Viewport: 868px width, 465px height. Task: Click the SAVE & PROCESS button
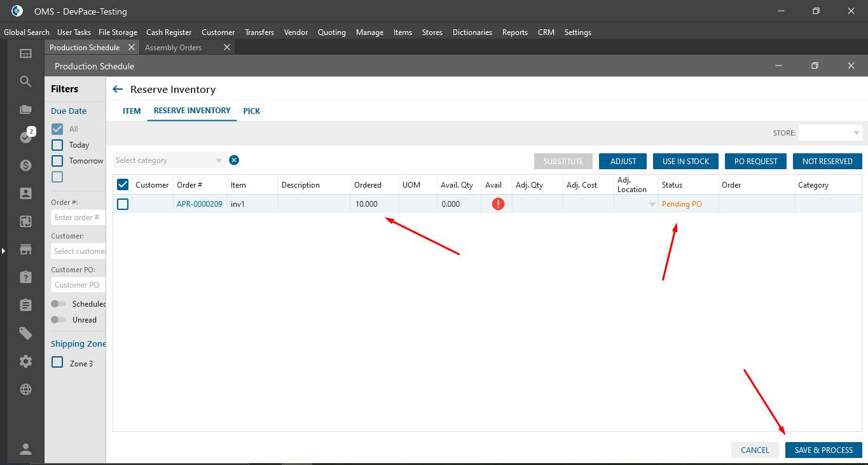[x=823, y=450]
